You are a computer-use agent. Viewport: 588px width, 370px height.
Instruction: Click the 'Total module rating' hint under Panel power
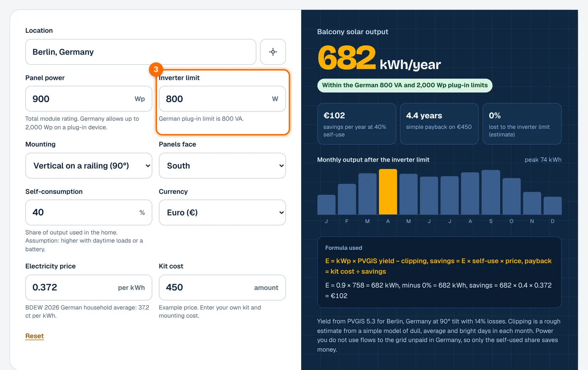[x=82, y=123]
